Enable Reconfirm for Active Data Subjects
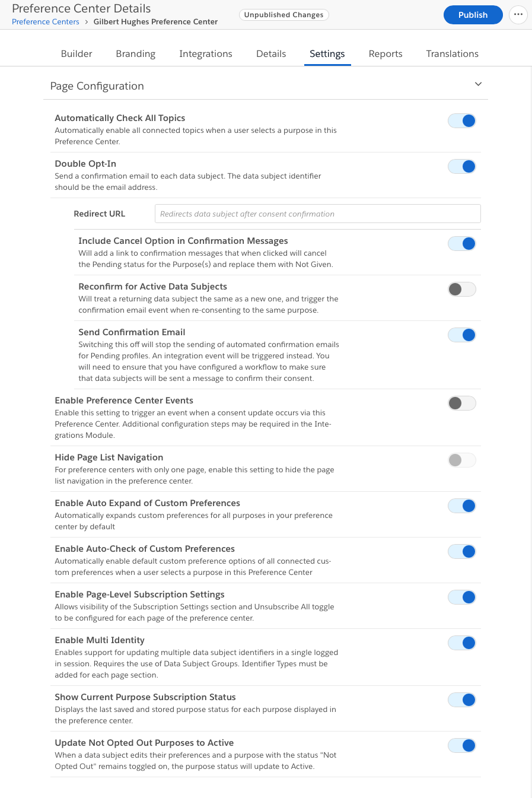 462,290
